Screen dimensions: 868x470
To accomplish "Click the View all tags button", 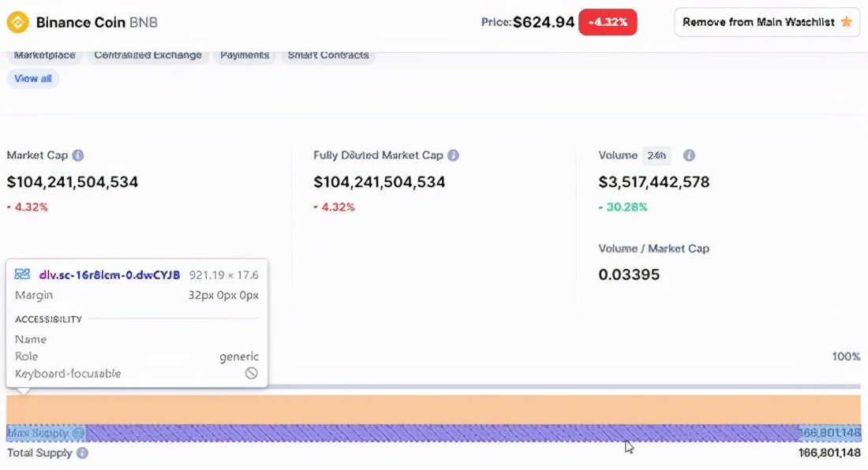I will pos(33,79).
